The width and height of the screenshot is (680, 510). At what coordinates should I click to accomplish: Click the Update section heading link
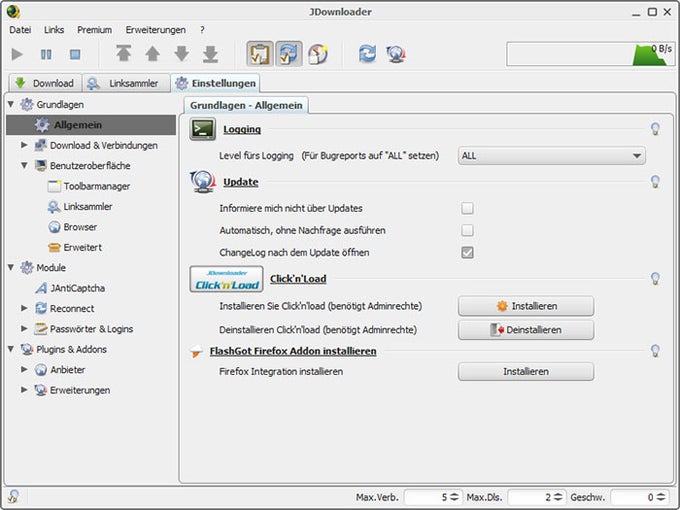(241, 182)
